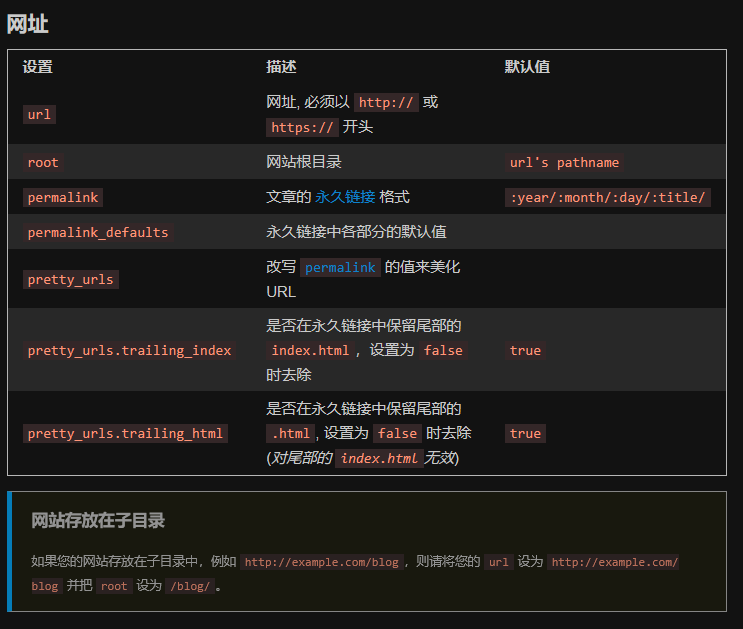Click the /blog/ code in the note

click(190, 586)
